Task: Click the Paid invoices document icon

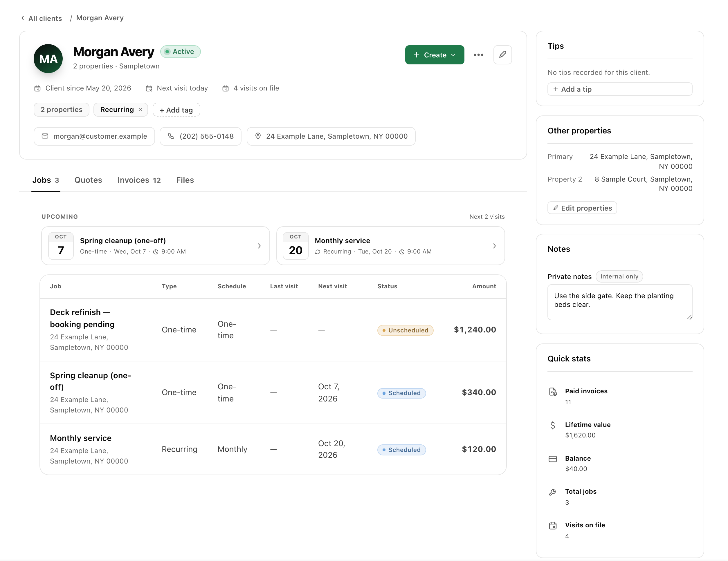Action: pyautogui.click(x=553, y=392)
